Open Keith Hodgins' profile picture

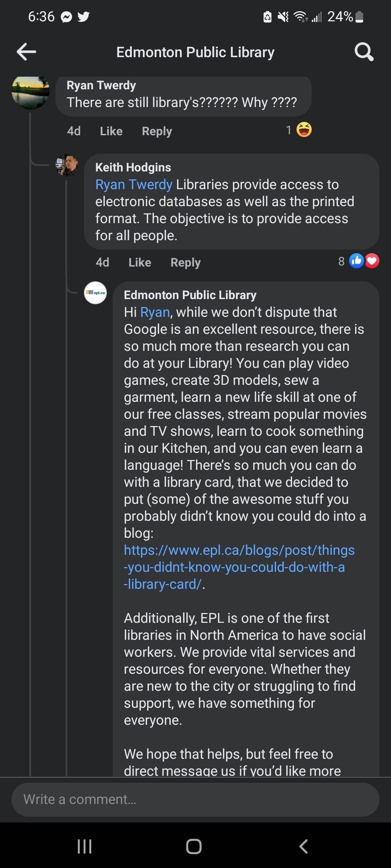click(x=67, y=165)
